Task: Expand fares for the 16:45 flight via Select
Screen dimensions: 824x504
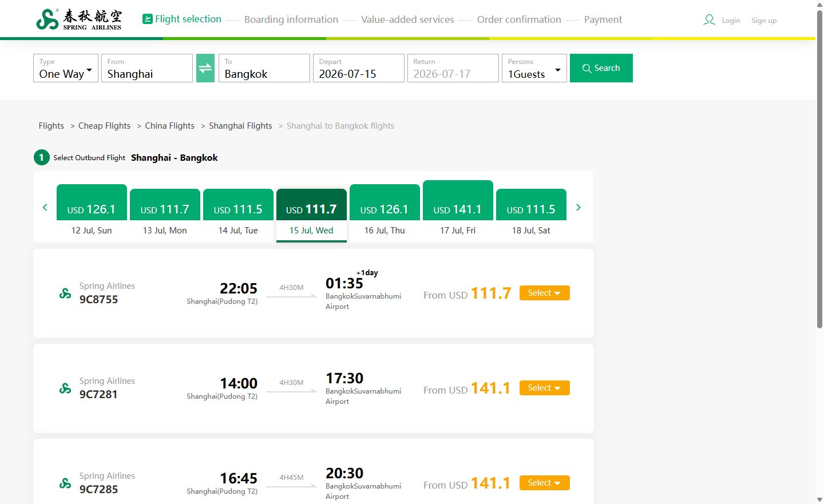Action: [x=544, y=483]
